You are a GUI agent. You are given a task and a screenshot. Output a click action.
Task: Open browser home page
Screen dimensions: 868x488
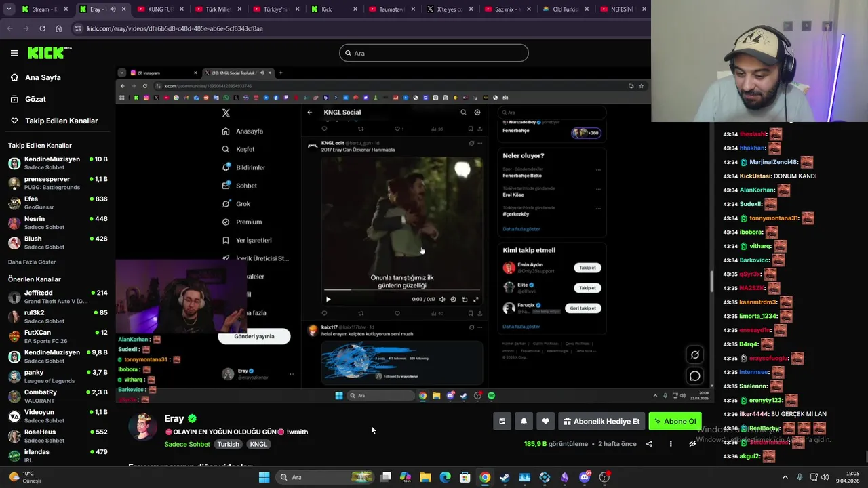[58, 28]
